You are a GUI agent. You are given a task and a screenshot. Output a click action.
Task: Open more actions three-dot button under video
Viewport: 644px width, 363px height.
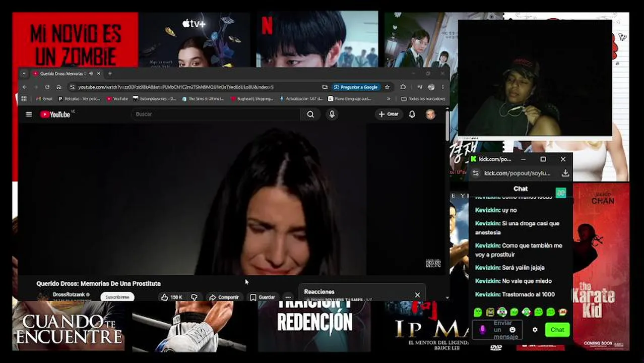(288, 297)
